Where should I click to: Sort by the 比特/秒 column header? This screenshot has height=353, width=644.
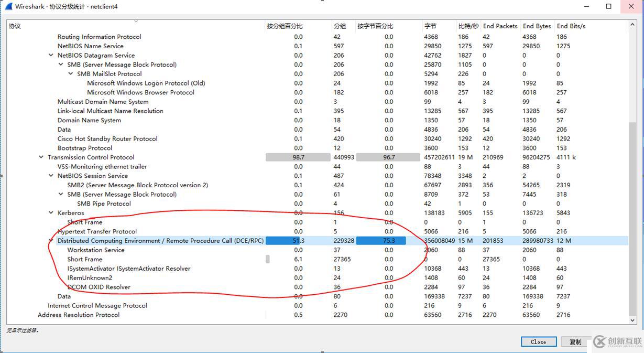[x=468, y=26]
